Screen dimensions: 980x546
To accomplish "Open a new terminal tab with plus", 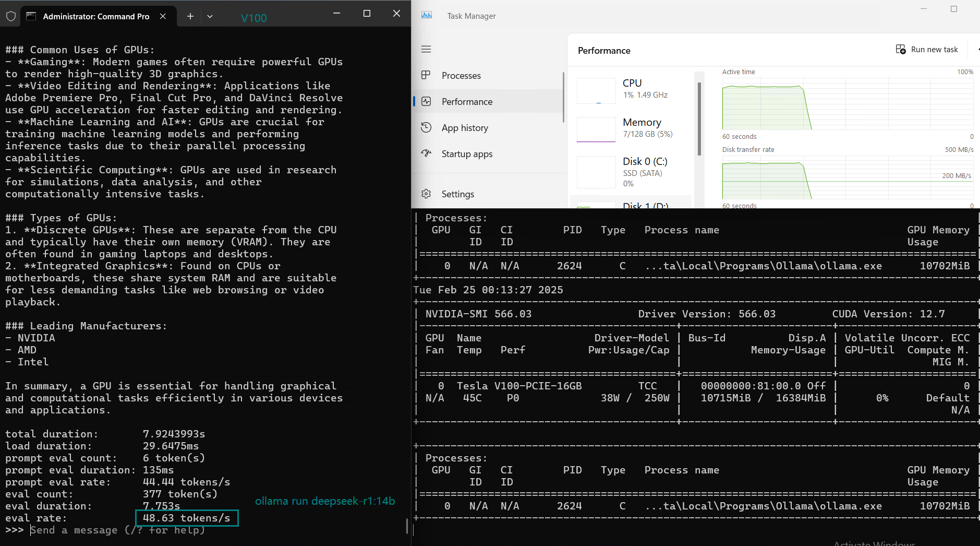I will (190, 16).
